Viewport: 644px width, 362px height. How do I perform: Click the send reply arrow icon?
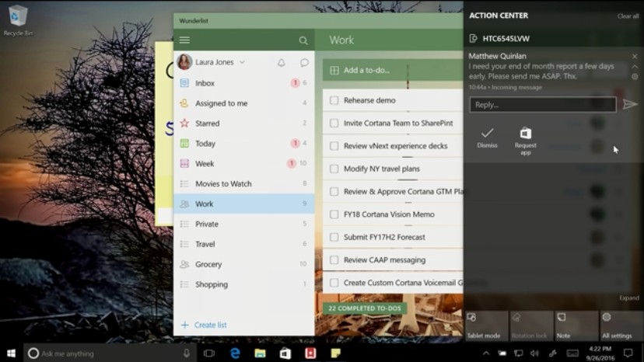pyautogui.click(x=630, y=104)
